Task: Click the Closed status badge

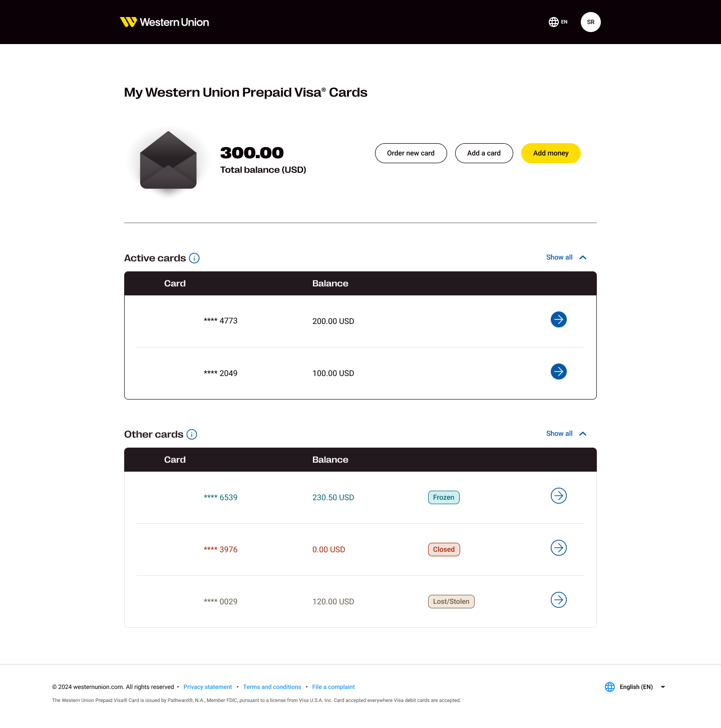Action: pos(444,550)
